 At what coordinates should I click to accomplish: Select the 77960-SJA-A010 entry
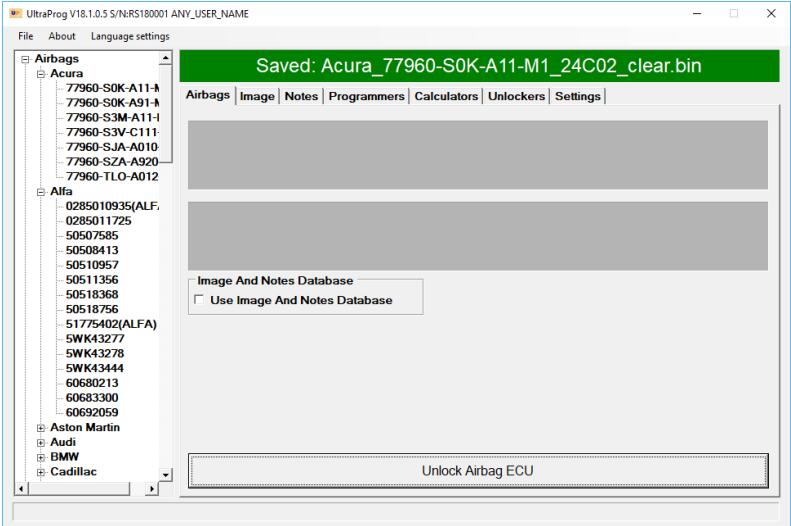point(112,147)
